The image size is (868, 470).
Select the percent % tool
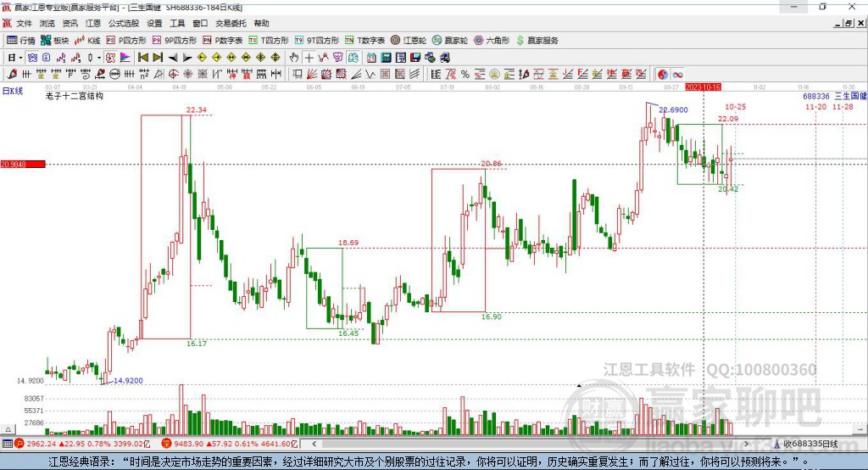tap(465, 75)
